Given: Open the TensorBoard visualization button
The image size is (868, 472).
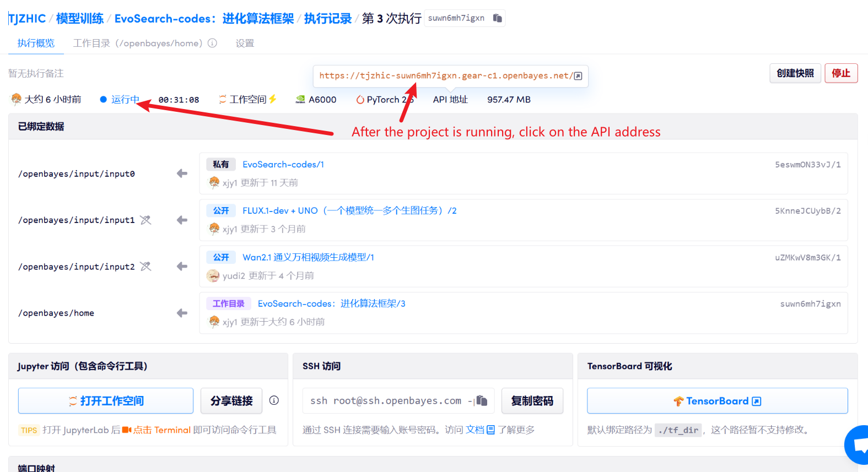Looking at the screenshot, I should [x=717, y=401].
